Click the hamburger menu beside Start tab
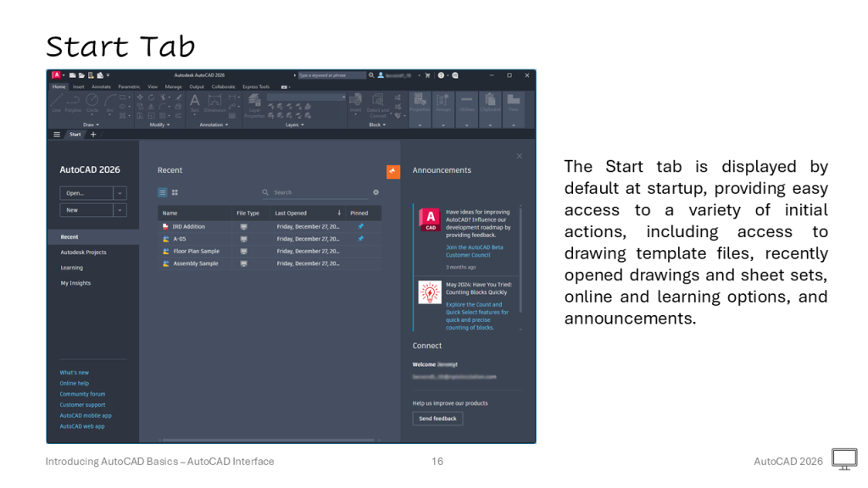 (57, 134)
